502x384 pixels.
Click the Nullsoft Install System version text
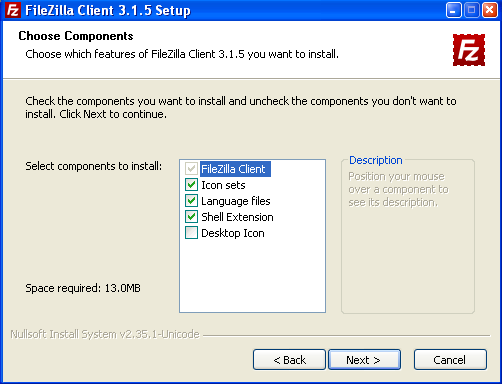coord(105,334)
